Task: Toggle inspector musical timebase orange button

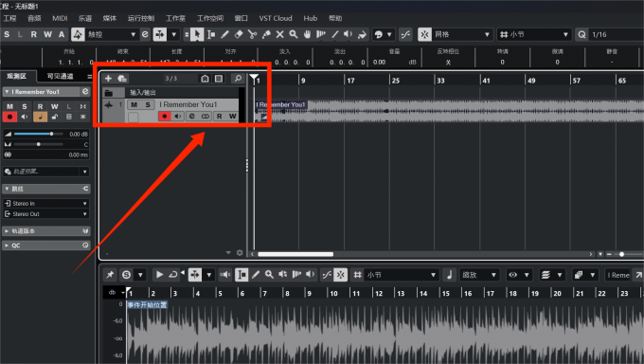Action: (40, 117)
